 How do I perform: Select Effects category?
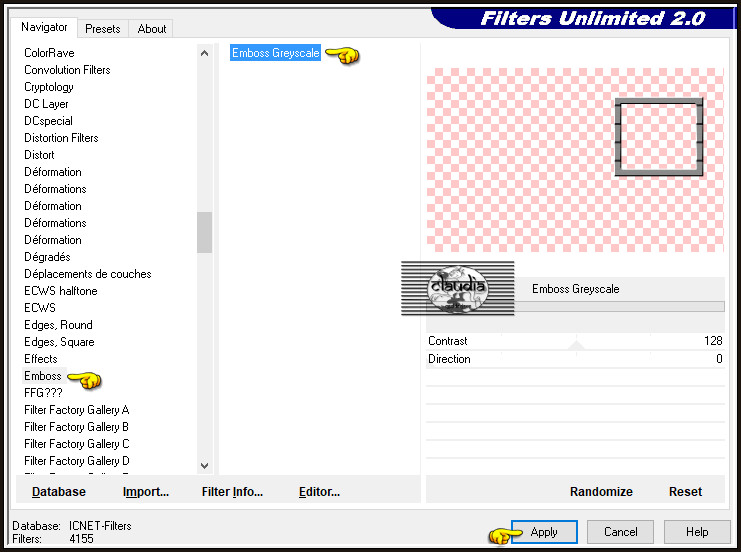(41, 359)
